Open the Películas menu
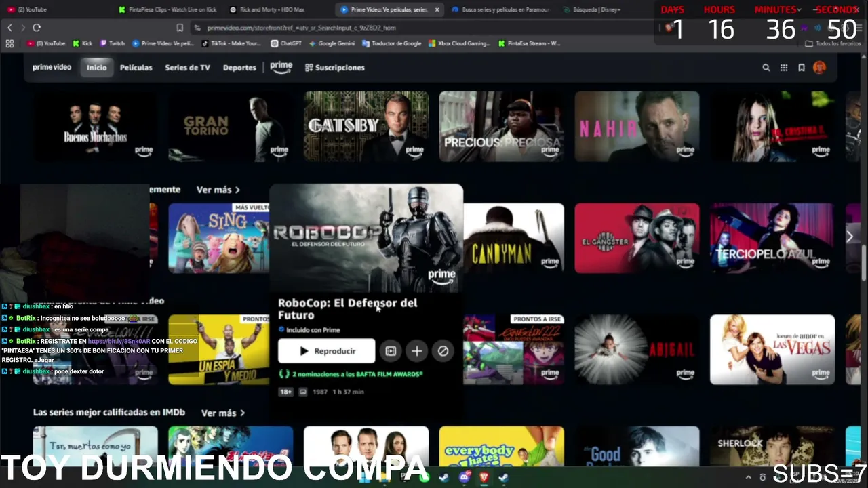This screenshot has height=488, width=868. pos(136,68)
